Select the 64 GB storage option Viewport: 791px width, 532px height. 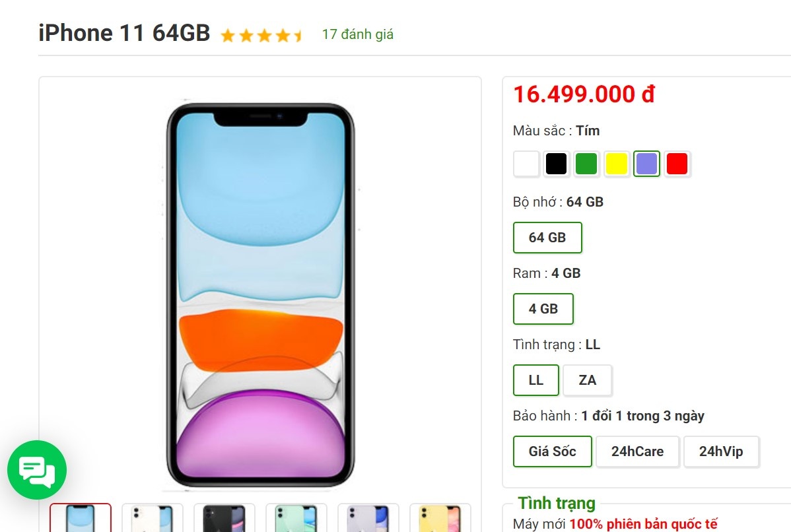[547, 238]
